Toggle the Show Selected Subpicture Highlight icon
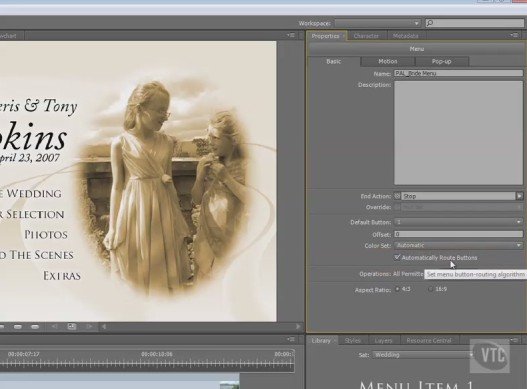 click(18, 326)
